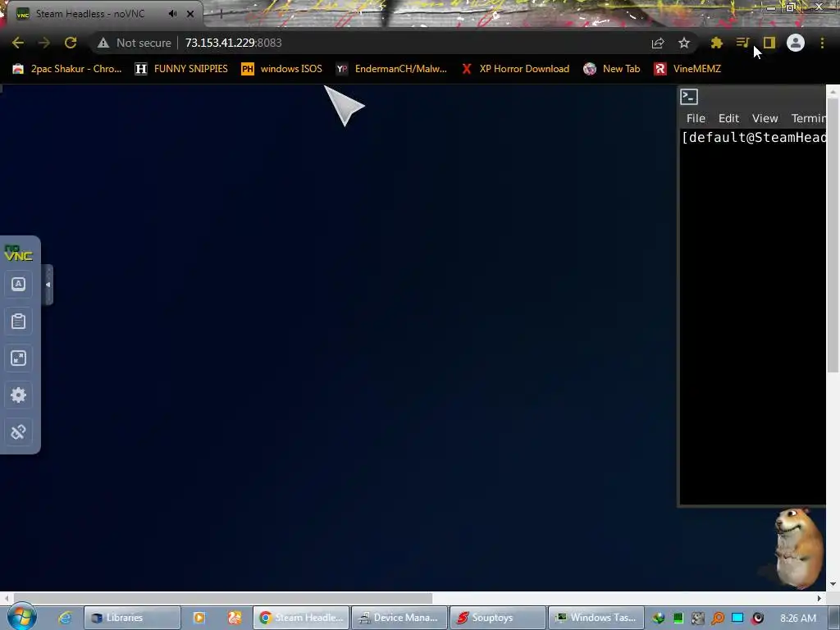
Task: Mute the Steam Headless tab audio
Action: 172,14
